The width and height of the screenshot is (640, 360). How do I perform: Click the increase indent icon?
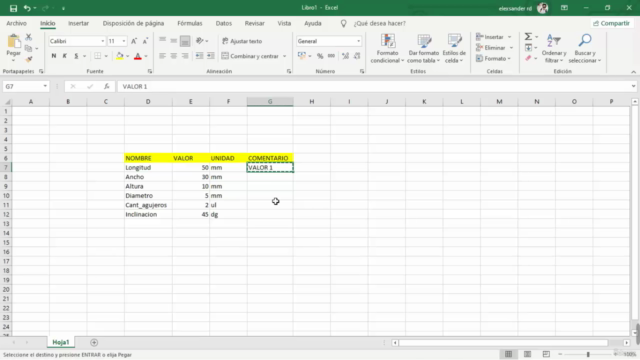[x=211, y=56]
